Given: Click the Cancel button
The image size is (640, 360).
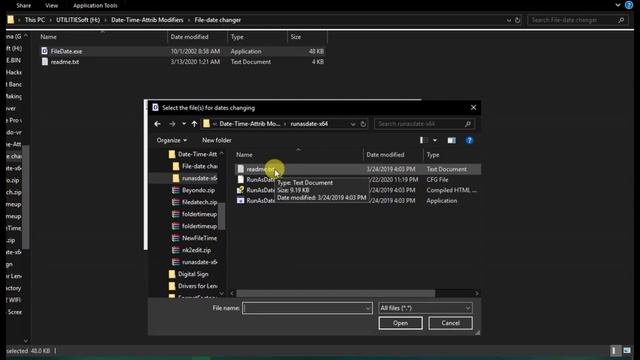Looking at the screenshot, I should coord(451,323).
